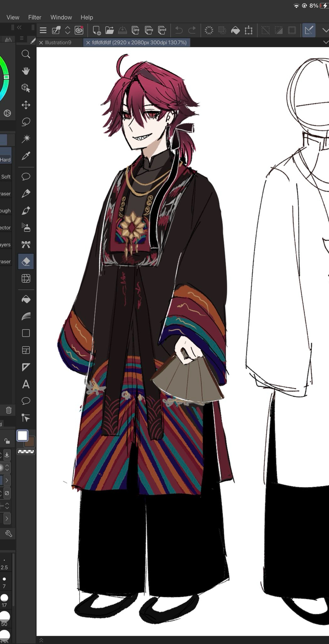Select the Eyedropper tool
Screen dimensions: 329x644
pyautogui.click(x=26, y=156)
